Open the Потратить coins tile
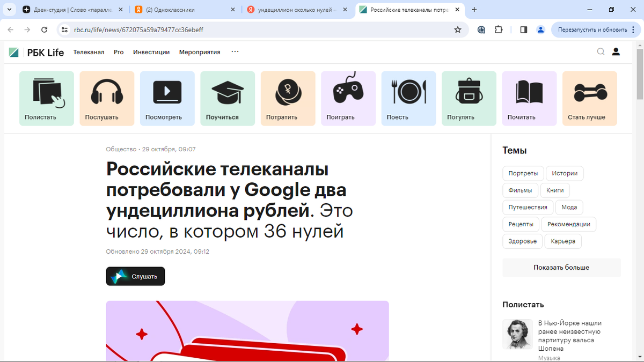The height and width of the screenshot is (362, 644). pyautogui.click(x=288, y=99)
